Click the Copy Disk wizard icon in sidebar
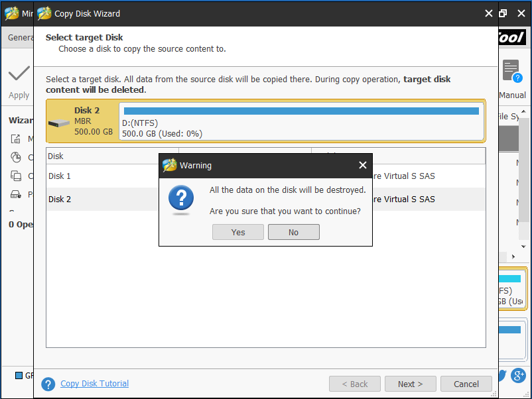The width and height of the screenshot is (532, 399). [x=16, y=176]
